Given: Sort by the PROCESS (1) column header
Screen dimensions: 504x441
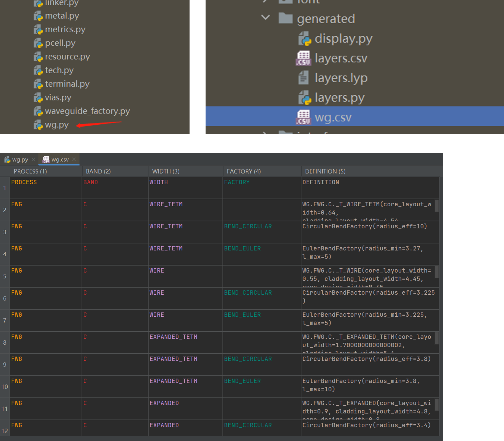Looking at the screenshot, I should pyautogui.click(x=30, y=171).
